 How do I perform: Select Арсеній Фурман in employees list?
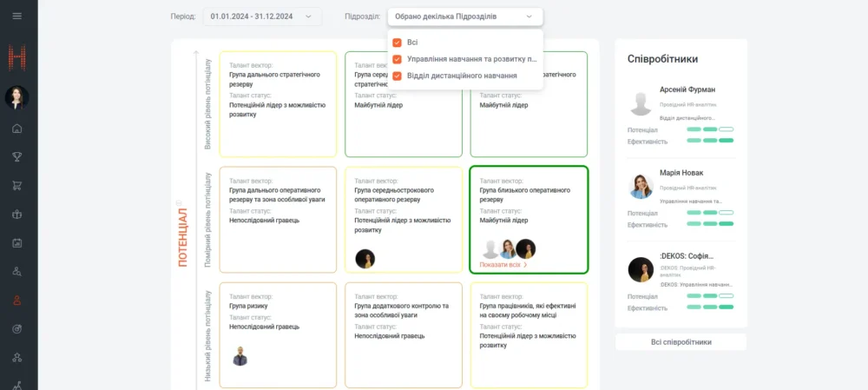681,89
